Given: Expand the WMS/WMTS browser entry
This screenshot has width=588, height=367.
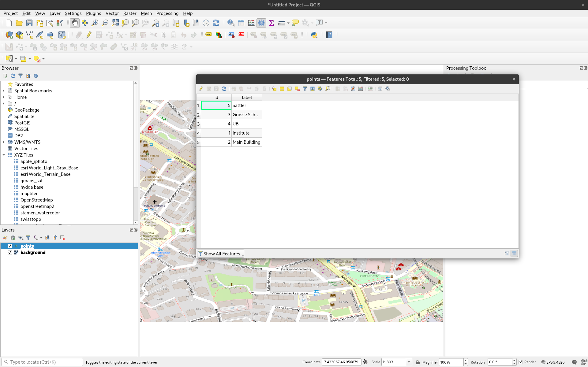Looking at the screenshot, I should point(4,142).
